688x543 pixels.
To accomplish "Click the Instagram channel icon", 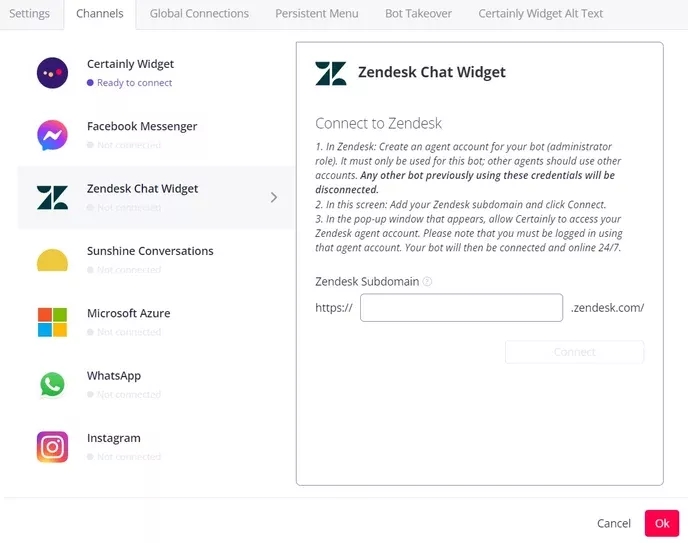I will coord(52,446).
